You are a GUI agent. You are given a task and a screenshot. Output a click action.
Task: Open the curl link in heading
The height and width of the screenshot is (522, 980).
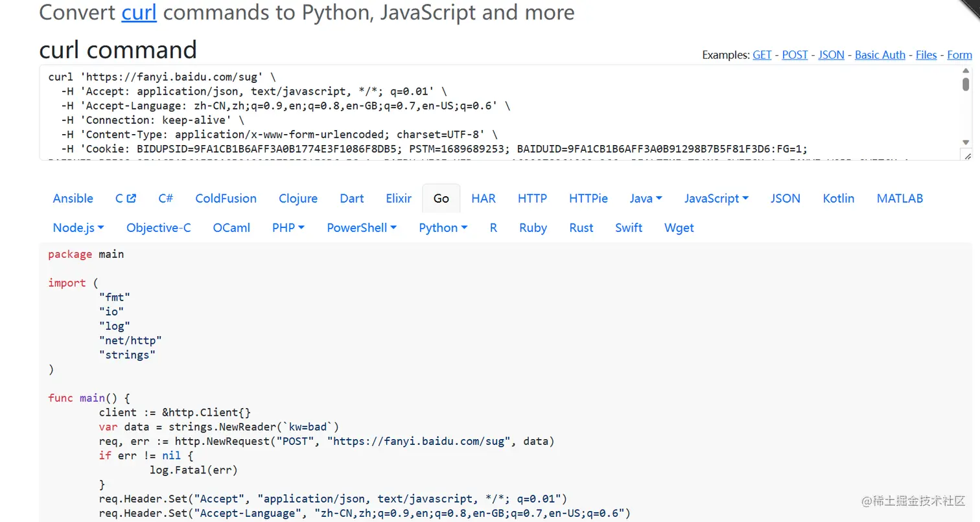pos(139,12)
